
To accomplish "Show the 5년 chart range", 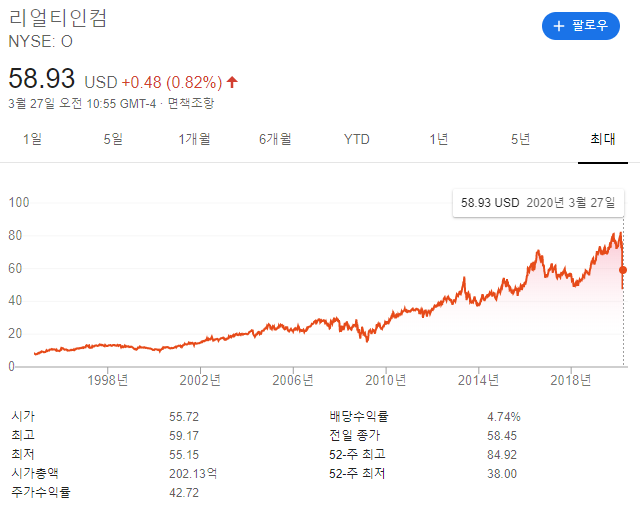I will [521, 139].
